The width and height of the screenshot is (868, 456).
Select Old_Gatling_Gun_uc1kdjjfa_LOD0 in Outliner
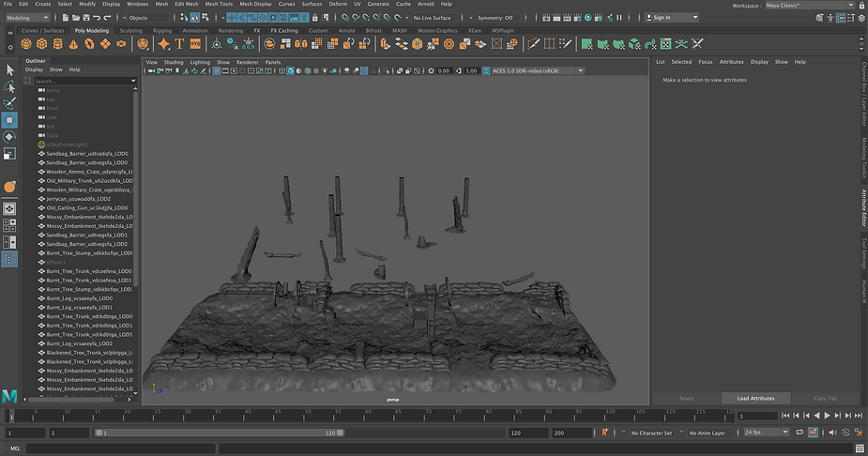86,207
